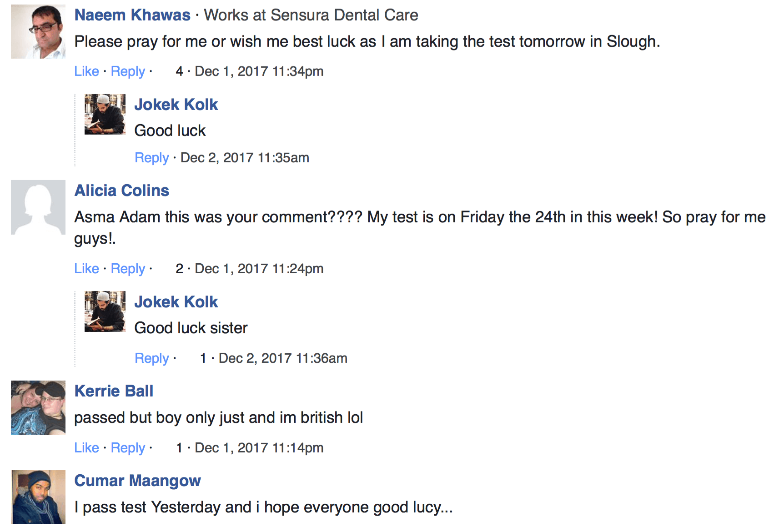Viewport: 784px width, 532px height.
Task: Click Jokek Kolk name above 'Good luck'
Action: [x=176, y=105]
